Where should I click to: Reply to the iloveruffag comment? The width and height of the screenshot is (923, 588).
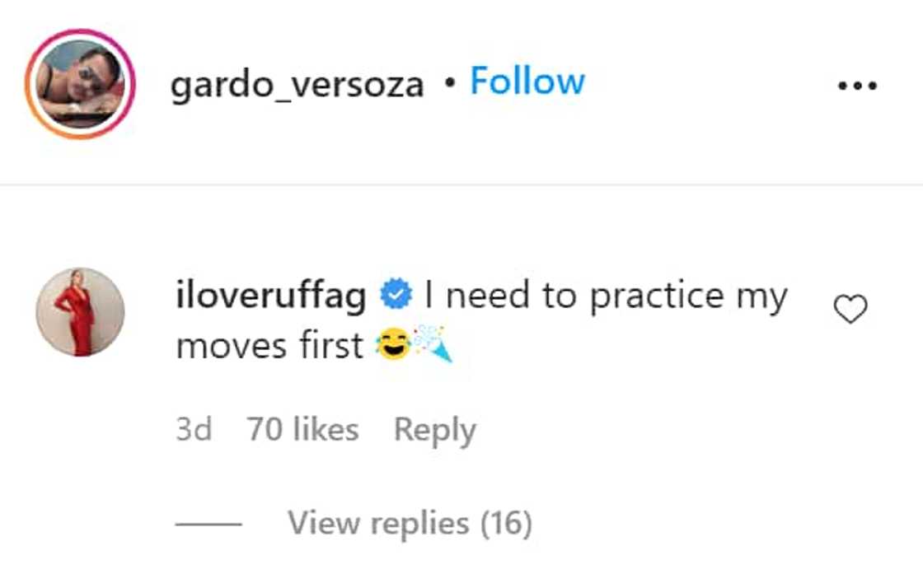point(434,430)
